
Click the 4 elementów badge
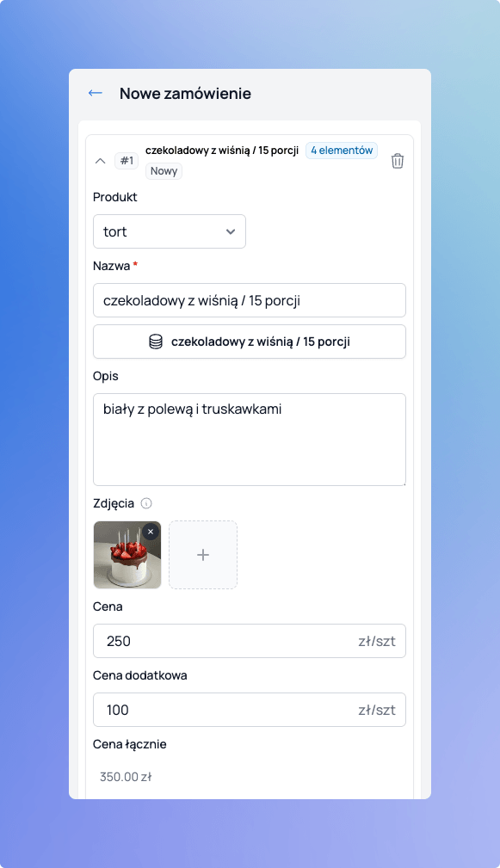[x=341, y=150]
